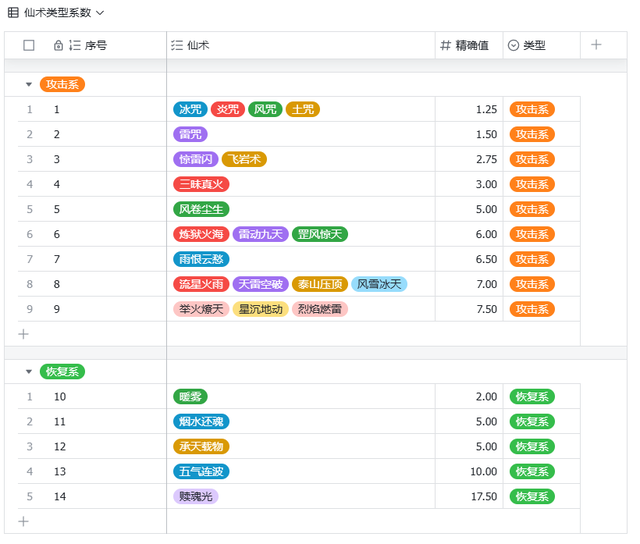Collapse the 恢复系 group
Screen dimensions: 640x544
tap(29, 372)
